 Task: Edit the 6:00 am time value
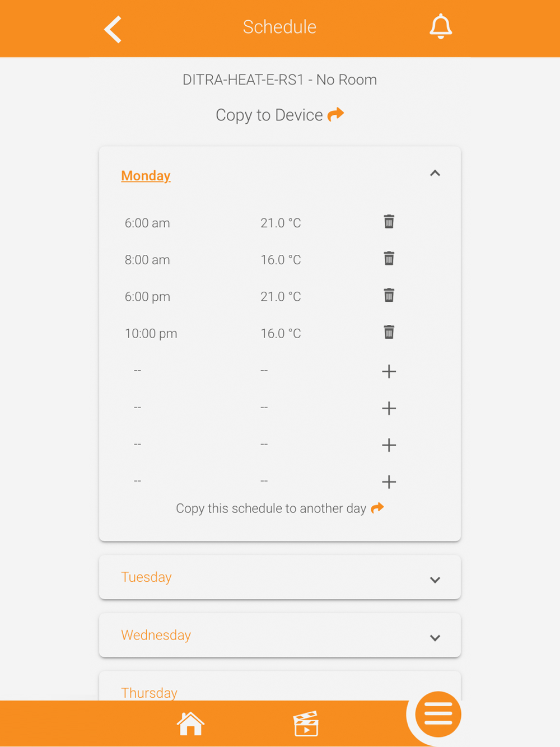click(x=147, y=223)
